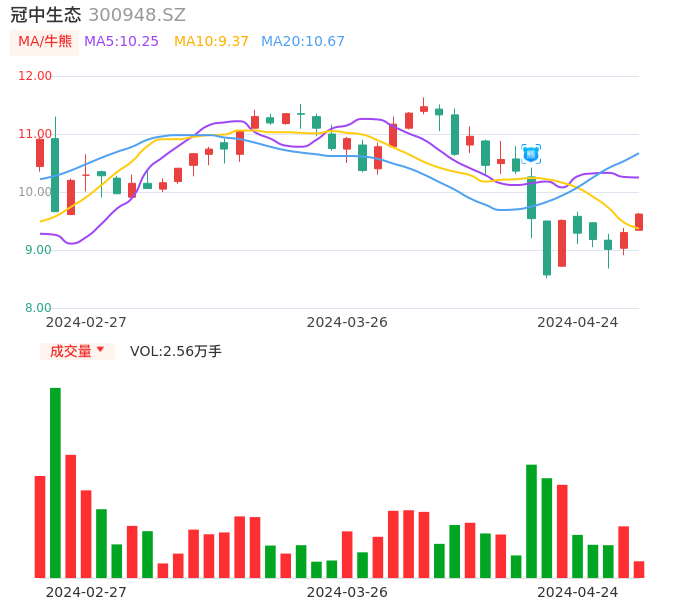
Task: Click the 8.00 price axis label
Action: (39, 308)
